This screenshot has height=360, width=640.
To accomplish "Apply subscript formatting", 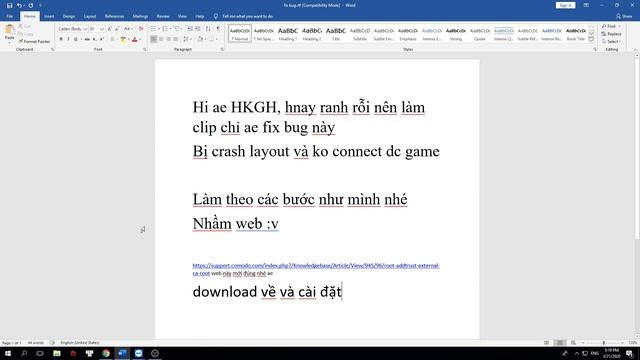I will click(94, 39).
